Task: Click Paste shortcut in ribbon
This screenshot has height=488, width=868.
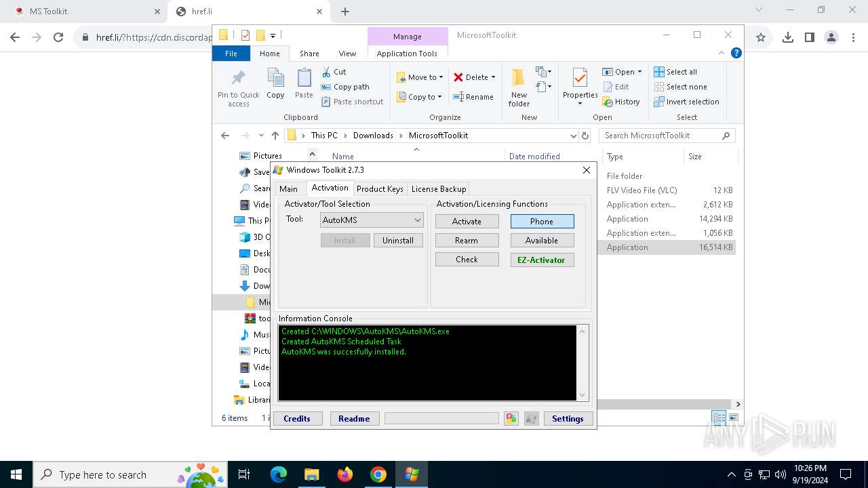Action: click(x=352, y=102)
